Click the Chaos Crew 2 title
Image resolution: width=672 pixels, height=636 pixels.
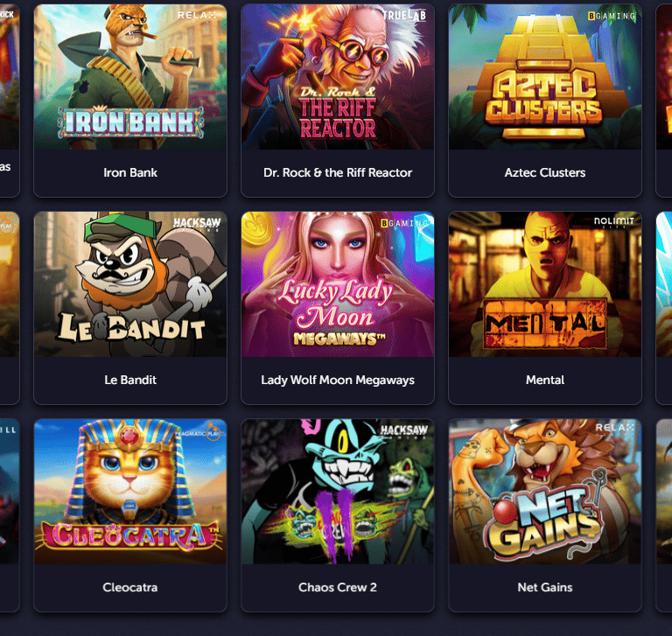(x=338, y=588)
